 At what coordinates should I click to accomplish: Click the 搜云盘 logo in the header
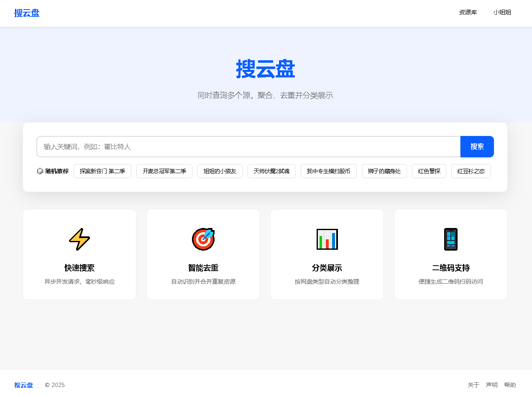[x=27, y=13]
